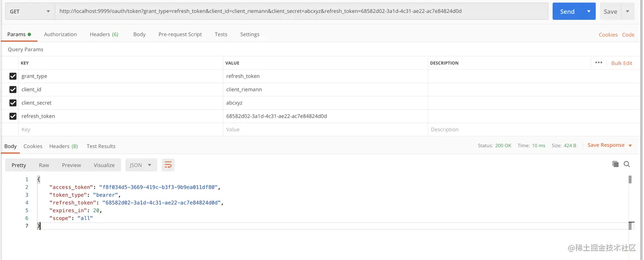Click the 200 OK status text
Image resolution: width=644 pixels, height=260 pixels.
pyautogui.click(x=503, y=146)
